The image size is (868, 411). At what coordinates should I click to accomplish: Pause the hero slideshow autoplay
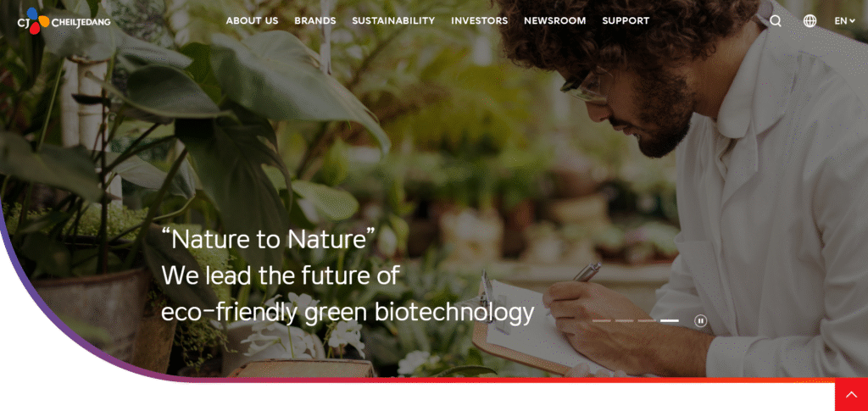701,321
